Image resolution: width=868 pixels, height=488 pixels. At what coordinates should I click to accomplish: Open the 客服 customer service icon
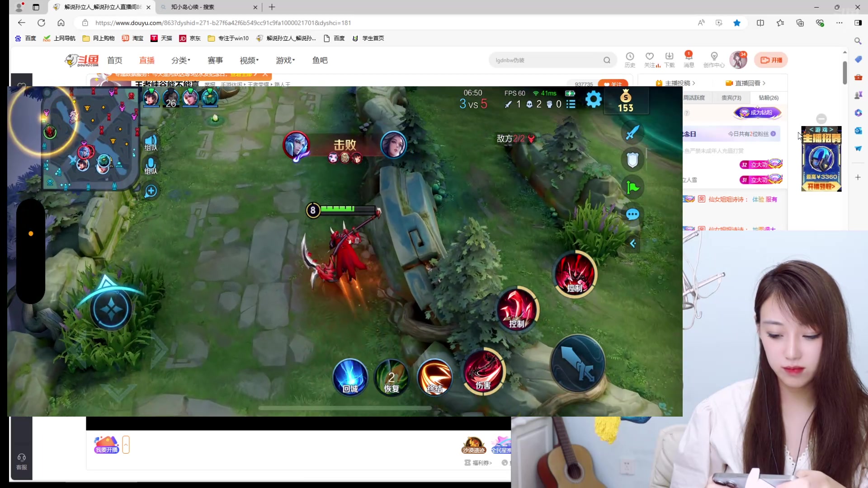21,461
